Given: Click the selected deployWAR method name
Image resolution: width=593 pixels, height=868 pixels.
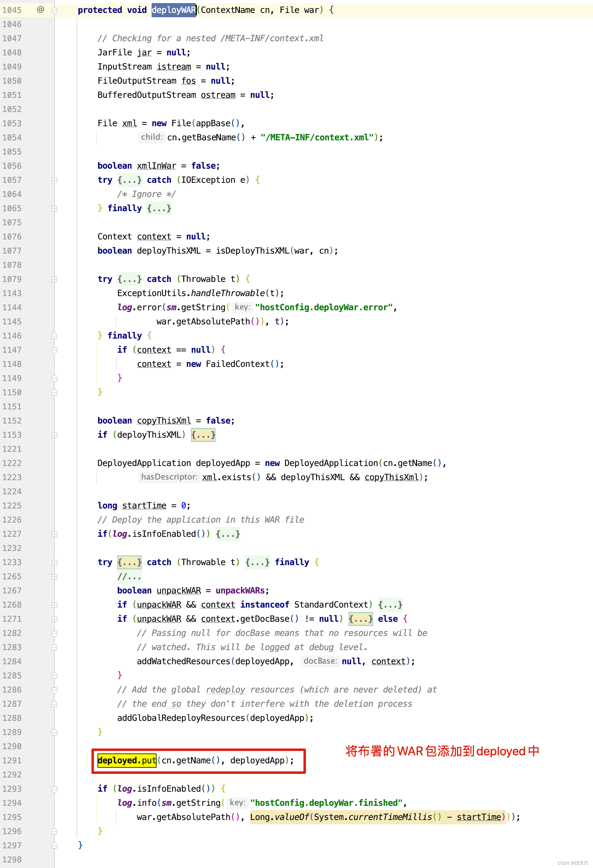Looking at the screenshot, I should [174, 10].
